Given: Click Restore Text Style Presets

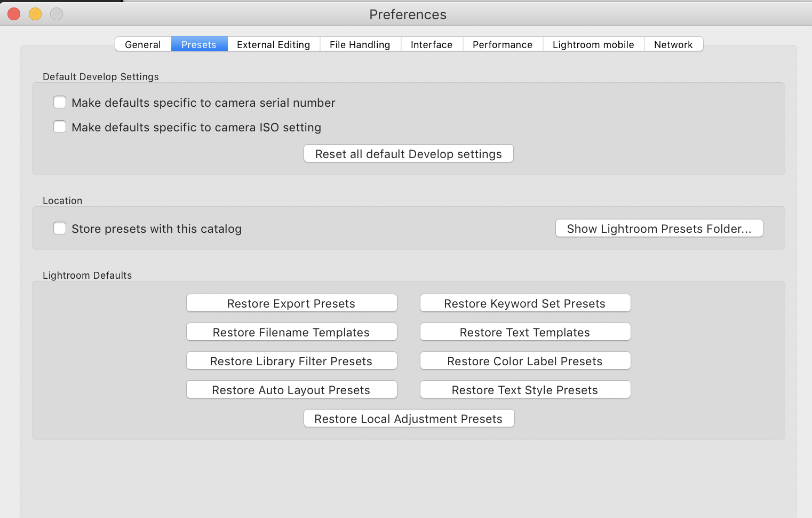Looking at the screenshot, I should tap(526, 390).
